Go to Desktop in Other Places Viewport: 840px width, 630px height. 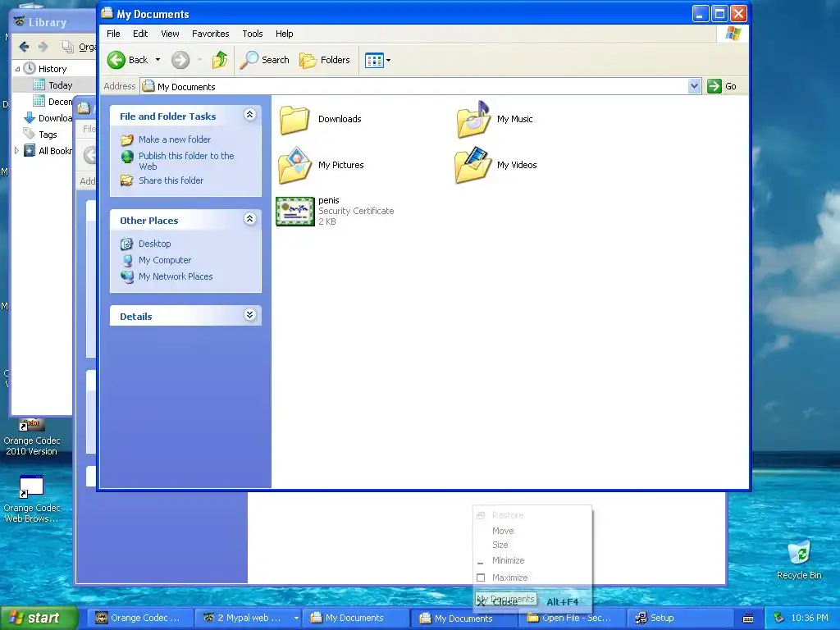(155, 244)
